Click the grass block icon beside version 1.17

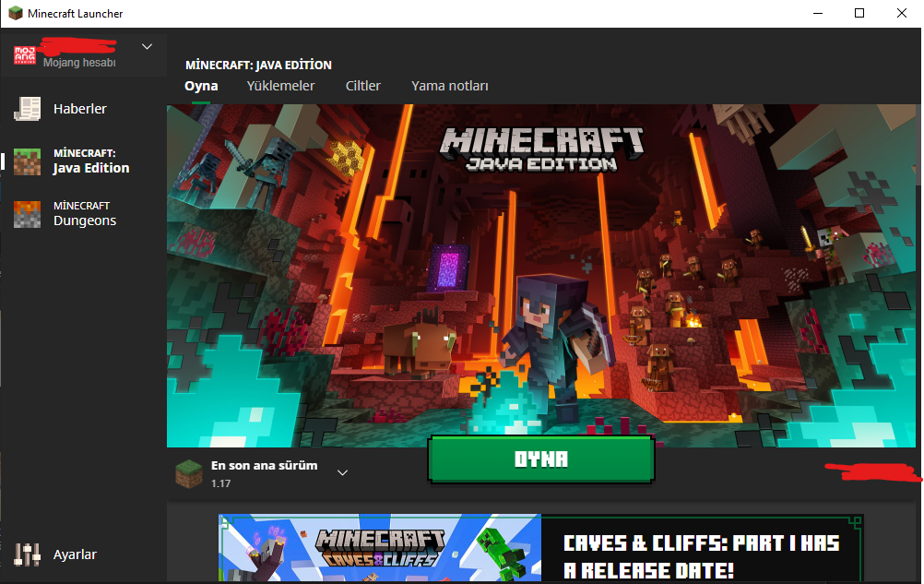(x=188, y=474)
